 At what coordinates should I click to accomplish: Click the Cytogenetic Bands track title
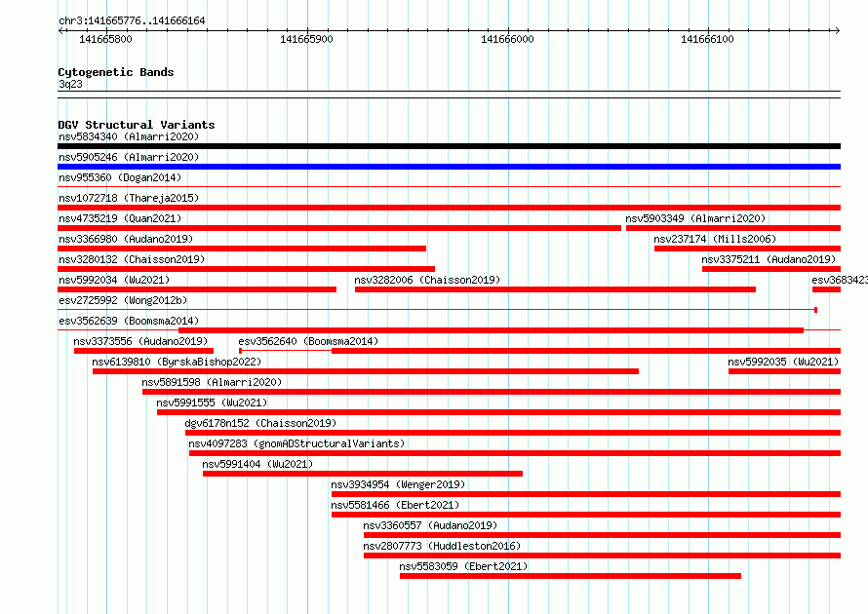[x=116, y=72]
